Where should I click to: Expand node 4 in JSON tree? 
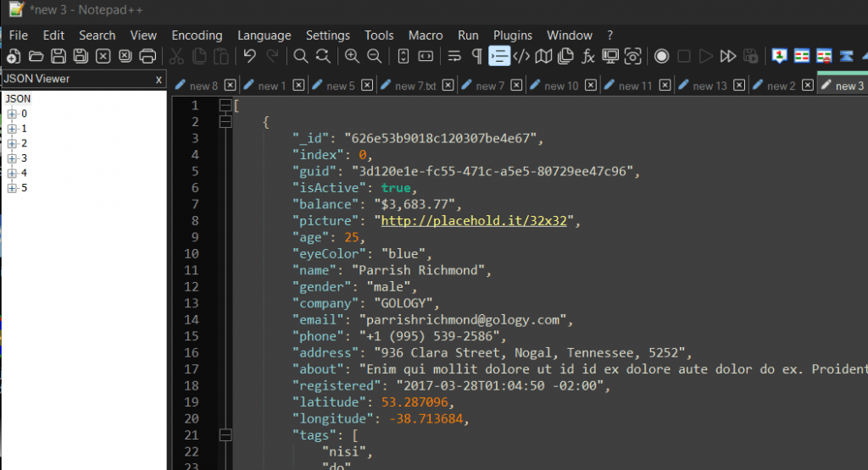click(x=12, y=173)
